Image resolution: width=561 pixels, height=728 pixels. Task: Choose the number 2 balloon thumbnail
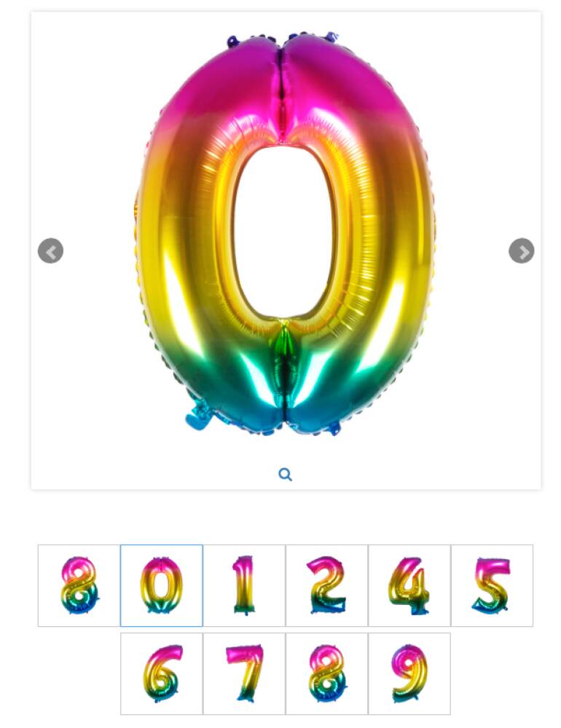pyautogui.click(x=326, y=585)
